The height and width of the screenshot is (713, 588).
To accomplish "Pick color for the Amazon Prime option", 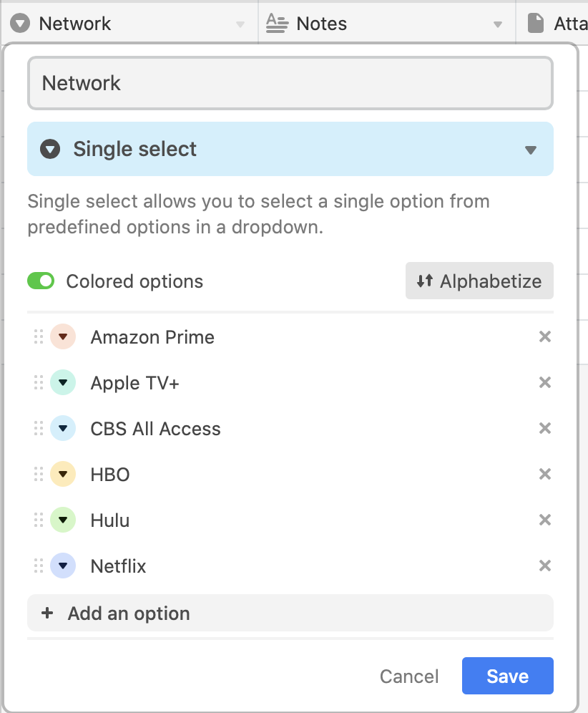I will point(63,337).
